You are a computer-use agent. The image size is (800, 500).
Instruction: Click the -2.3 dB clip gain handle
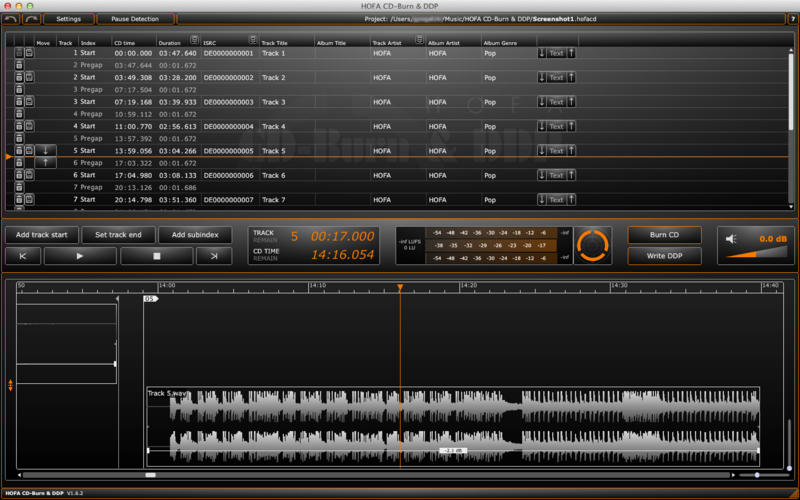point(453,451)
